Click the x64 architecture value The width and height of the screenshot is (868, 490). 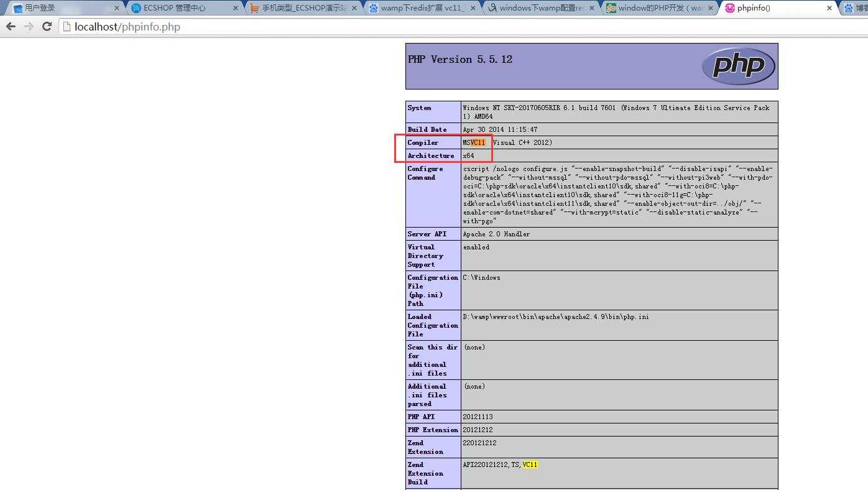tap(468, 156)
